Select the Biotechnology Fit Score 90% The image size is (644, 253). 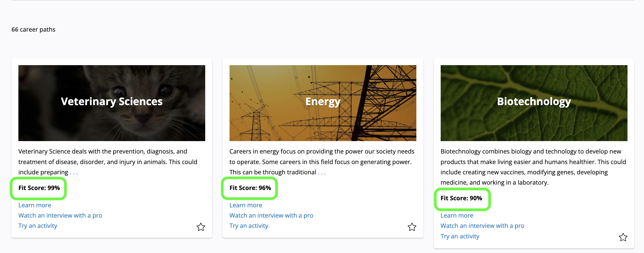pyautogui.click(x=461, y=198)
